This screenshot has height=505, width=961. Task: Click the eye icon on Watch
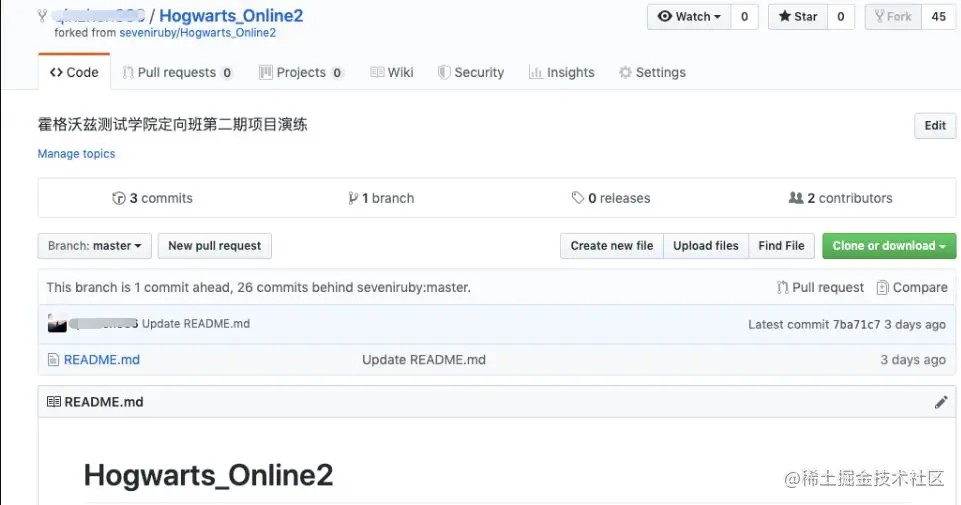664,16
